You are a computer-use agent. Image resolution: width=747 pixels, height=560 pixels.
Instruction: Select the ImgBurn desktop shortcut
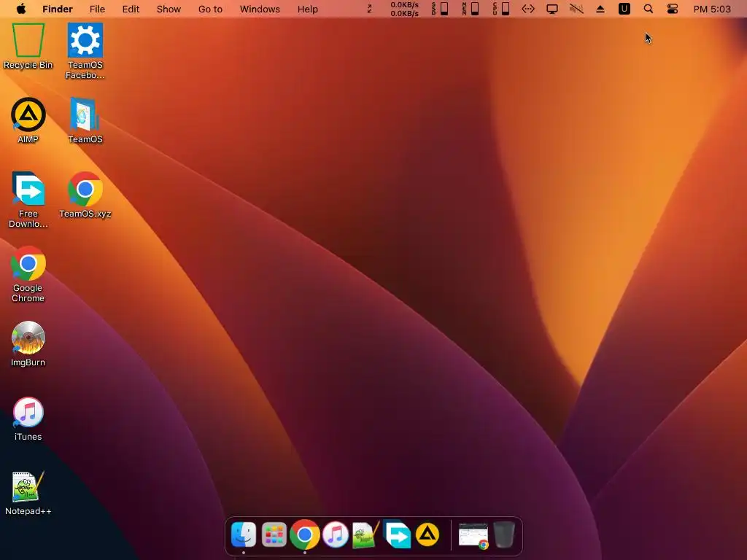[x=28, y=343]
